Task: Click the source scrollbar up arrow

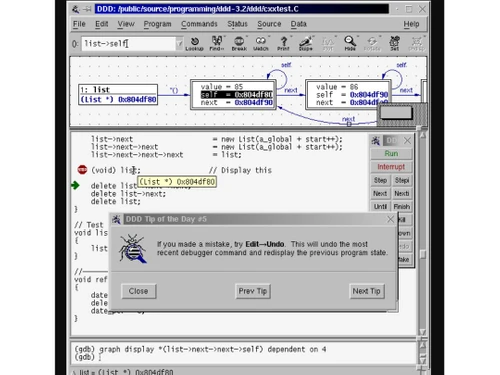Action: [422, 135]
